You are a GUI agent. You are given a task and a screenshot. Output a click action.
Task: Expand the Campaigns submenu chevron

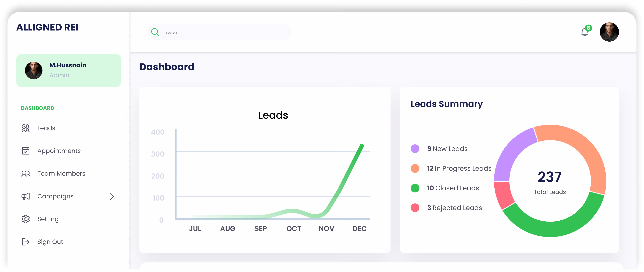click(112, 196)
